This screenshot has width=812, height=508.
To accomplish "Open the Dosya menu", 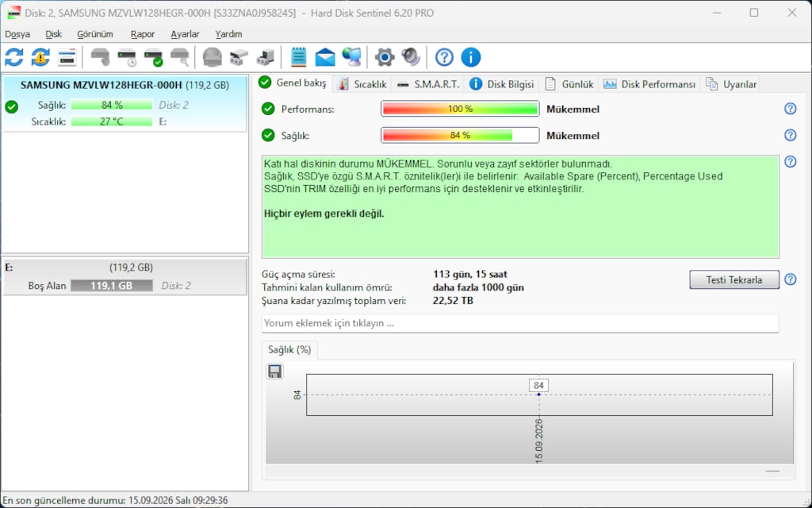I will [17, 34].
